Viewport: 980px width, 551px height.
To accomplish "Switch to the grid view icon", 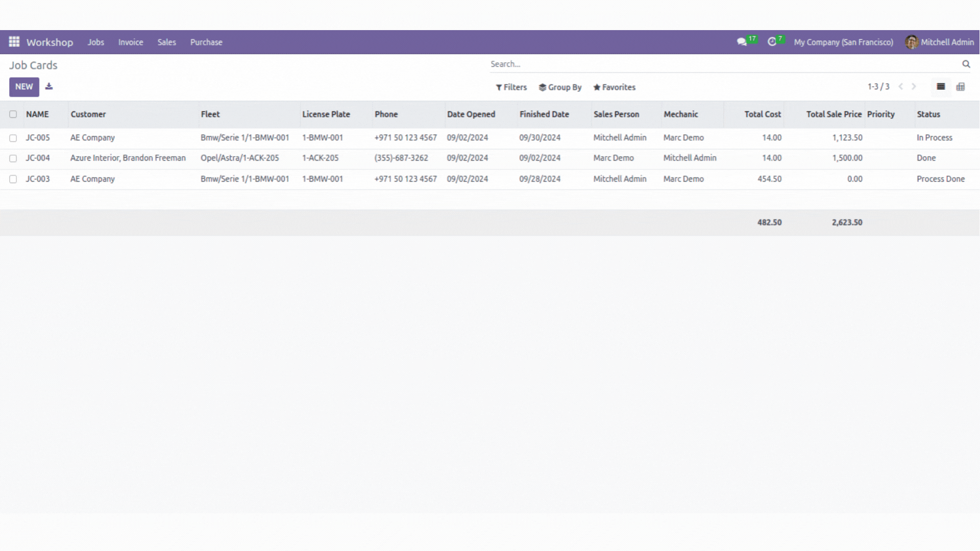I will pyautogui.click(x=961, y=87).
